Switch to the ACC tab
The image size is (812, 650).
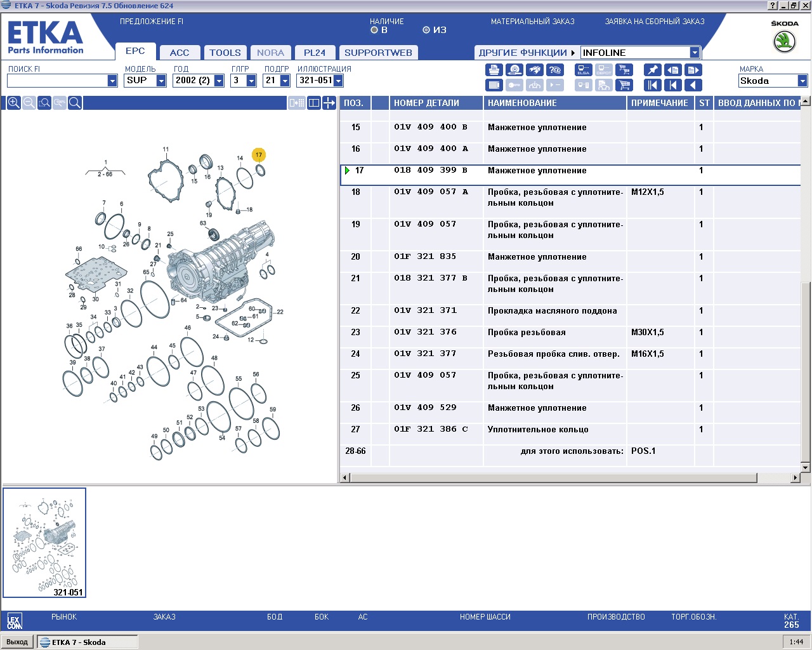(180, 53)
